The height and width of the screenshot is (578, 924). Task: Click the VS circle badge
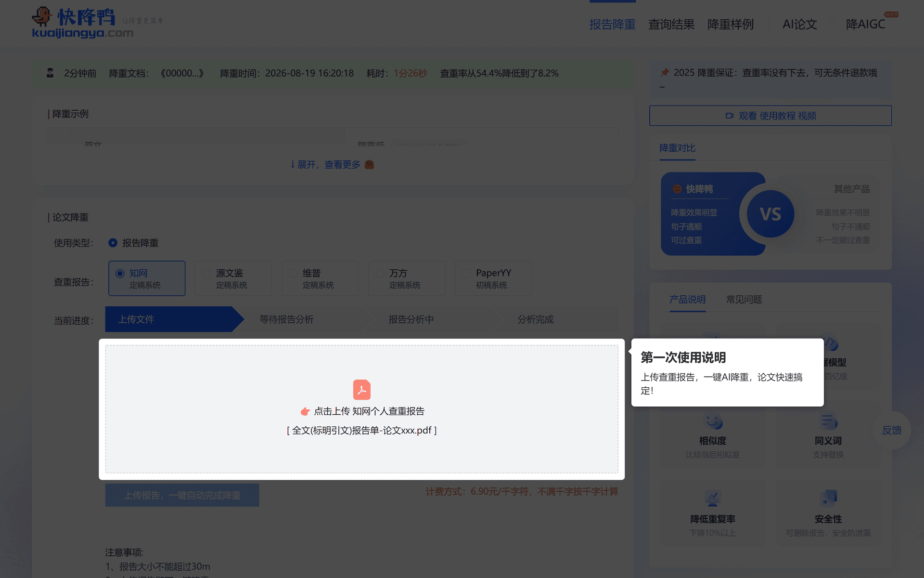coord(770,214)
